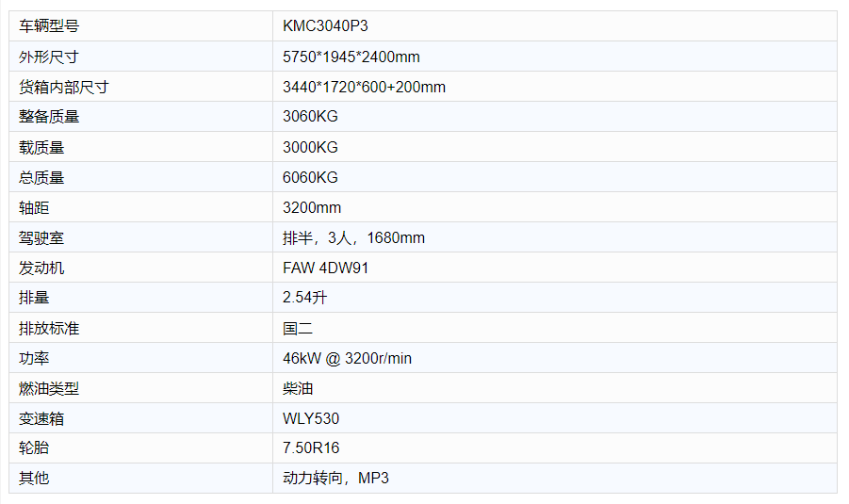Select the 外形尺寸 row label
The image size is (849, 504).
[x=49, y=57]
